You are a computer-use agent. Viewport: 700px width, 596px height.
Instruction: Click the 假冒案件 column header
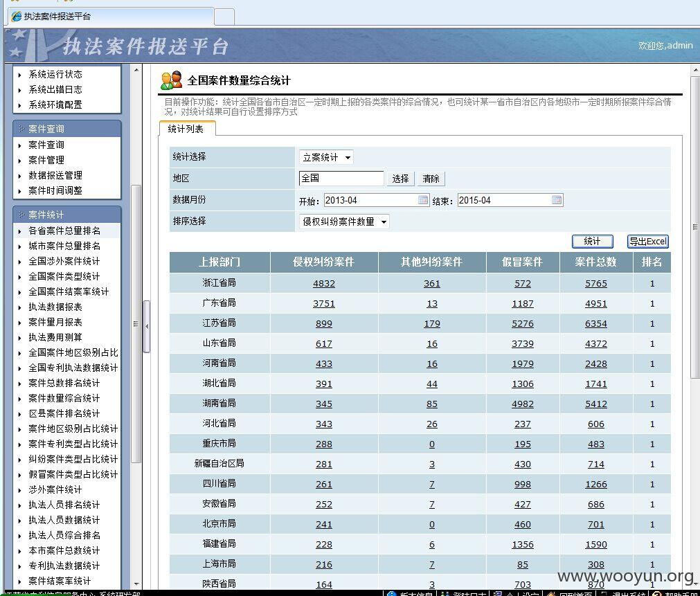tap(523, 262)
